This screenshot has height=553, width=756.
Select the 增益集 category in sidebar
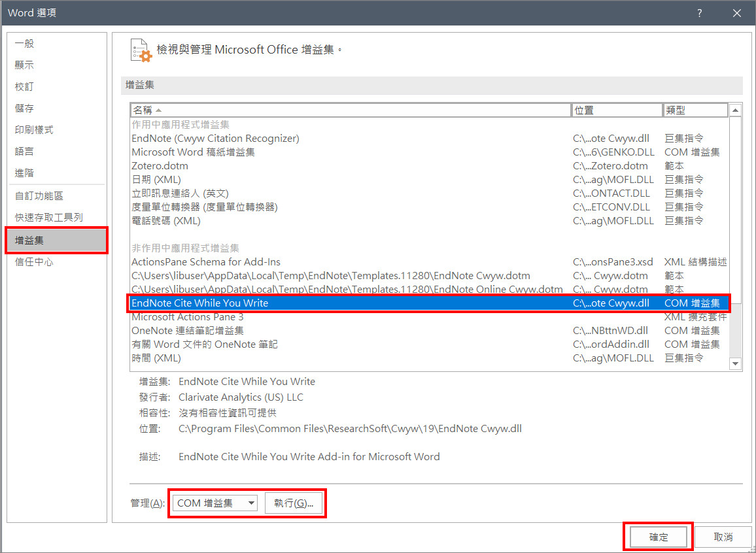click(x=57, y=241)
